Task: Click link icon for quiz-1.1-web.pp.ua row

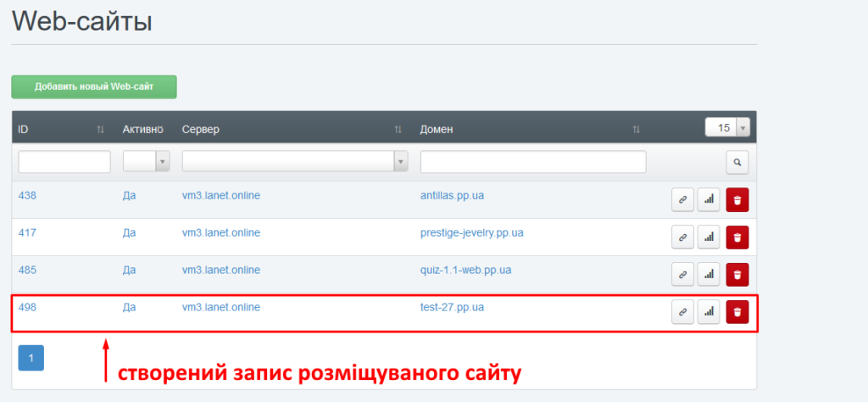Action: (x=682, y=274)
